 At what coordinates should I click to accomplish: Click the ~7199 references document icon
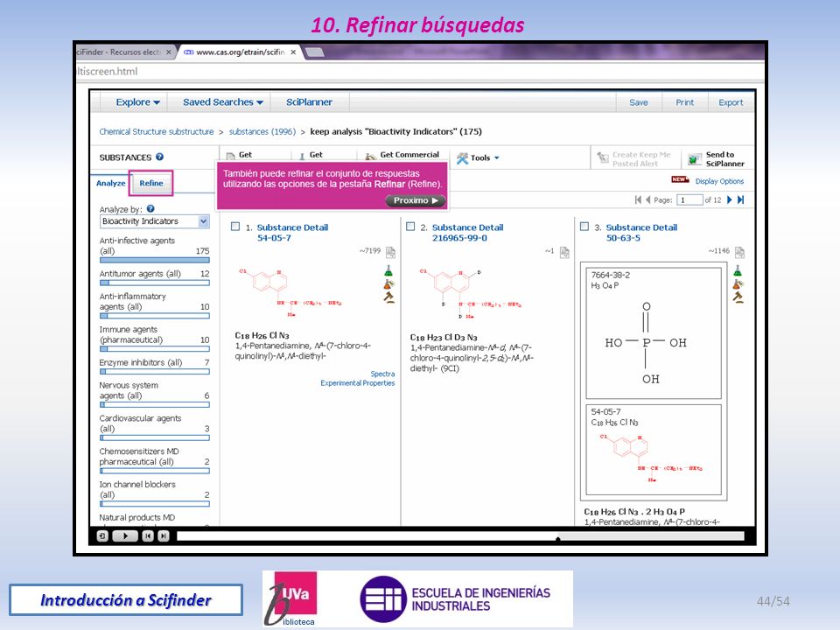tap(390, 252)
